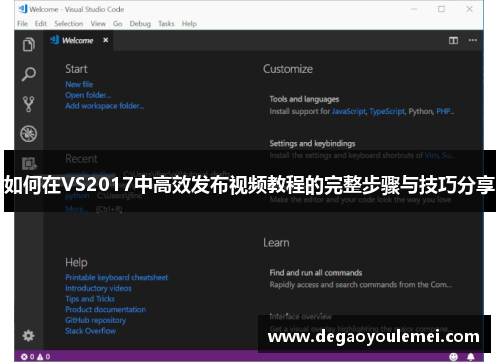Image resolution: width=500 pixels, height=362 pixels.
Task: Open the Edit menu
Action: point(41,24)
